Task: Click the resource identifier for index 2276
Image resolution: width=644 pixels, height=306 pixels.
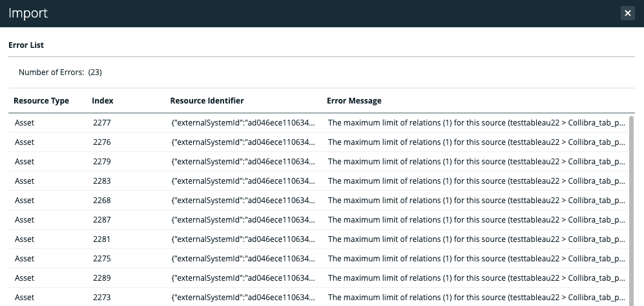Action: (x=243, y=142)
